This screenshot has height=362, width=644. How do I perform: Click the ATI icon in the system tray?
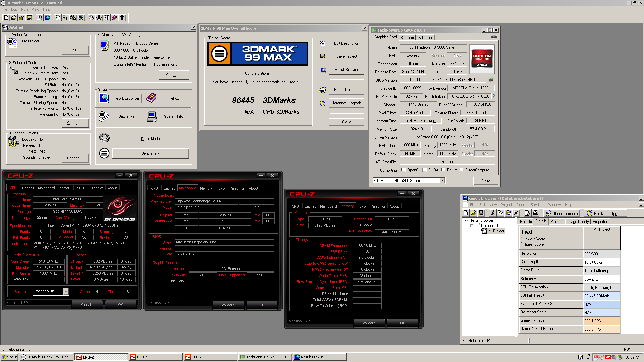pyautogui.click(x=608, y=357)
